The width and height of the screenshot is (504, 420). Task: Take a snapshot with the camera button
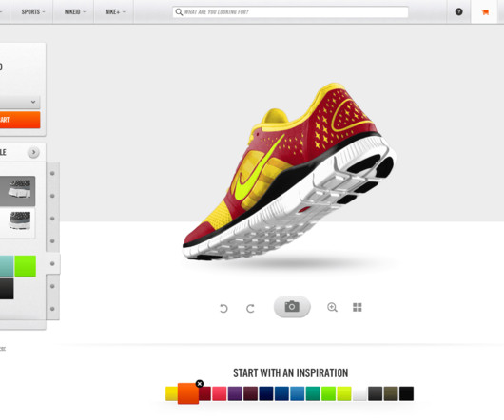pyautogui.click(x=292, y=307)
